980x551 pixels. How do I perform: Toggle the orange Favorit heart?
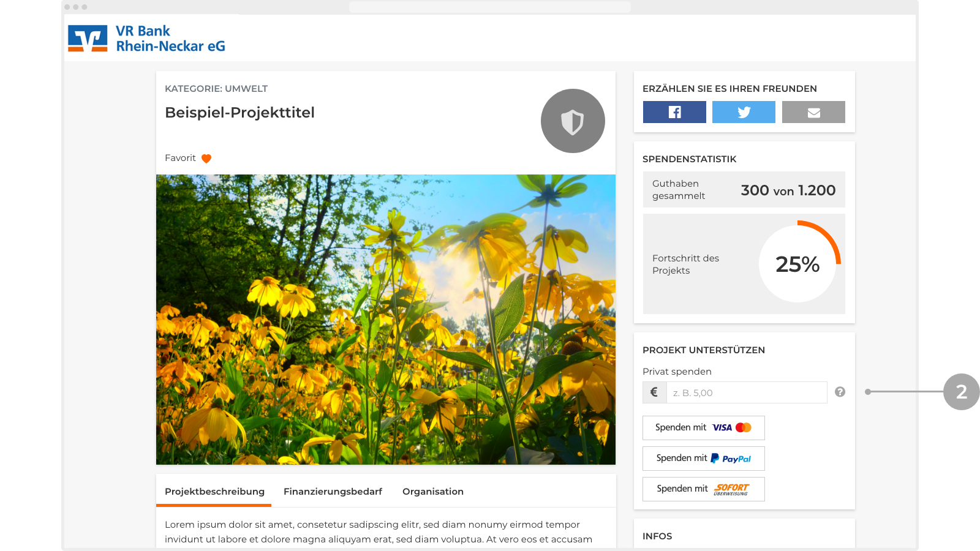click(206, 159)
